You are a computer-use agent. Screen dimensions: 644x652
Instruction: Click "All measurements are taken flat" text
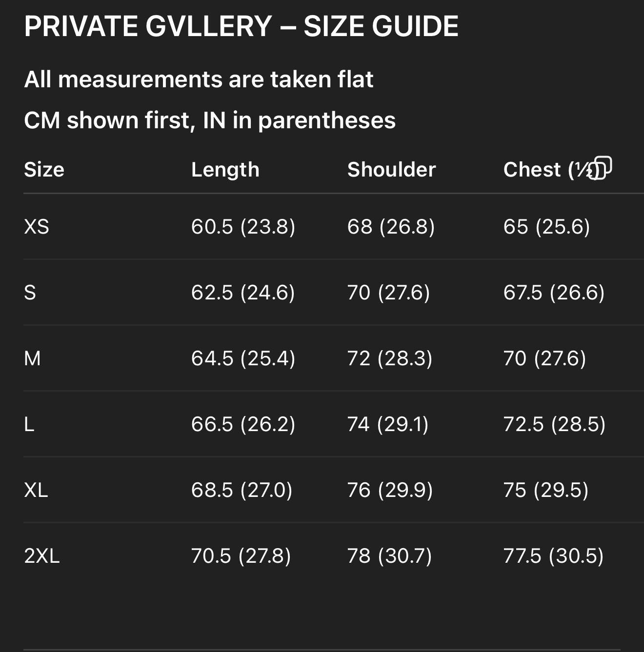(199, 79)
